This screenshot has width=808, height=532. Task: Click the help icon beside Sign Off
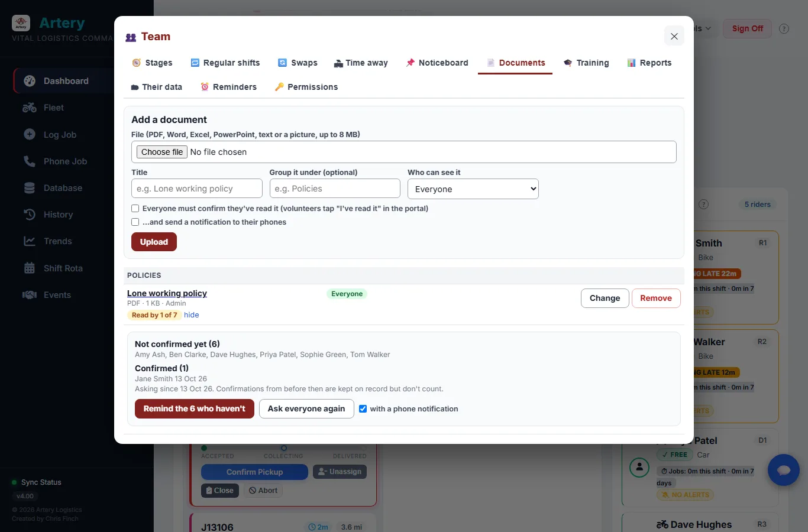tap(784, 28)
